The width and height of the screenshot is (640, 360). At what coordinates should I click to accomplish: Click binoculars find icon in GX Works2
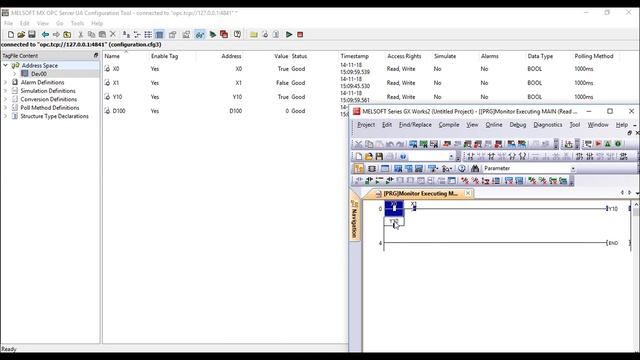click(x=475, y=169)
